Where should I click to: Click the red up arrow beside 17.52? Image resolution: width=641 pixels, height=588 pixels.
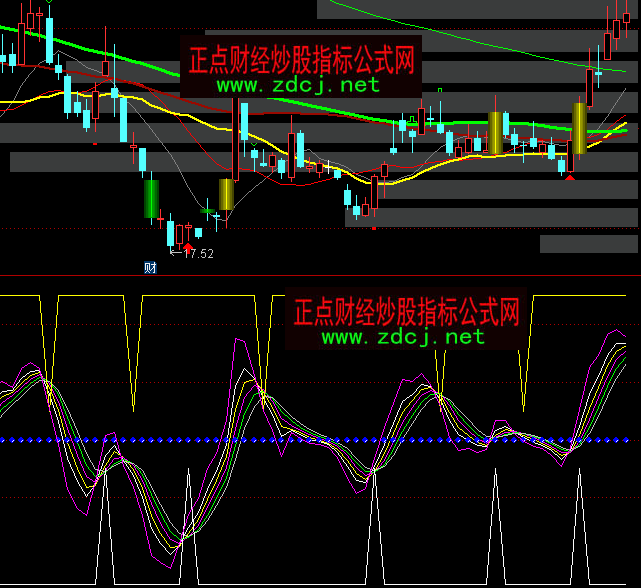coord(187,246)
